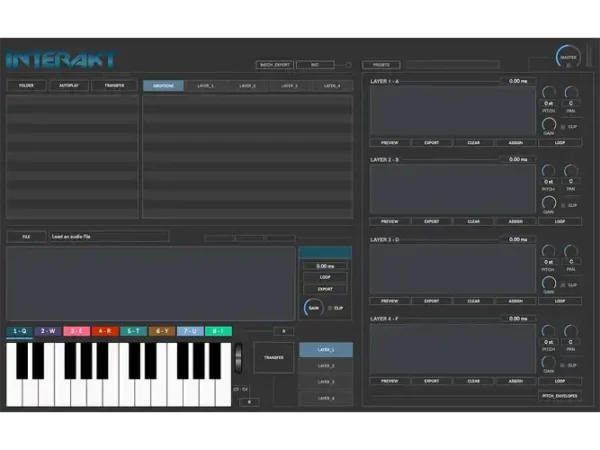Screen dimensions: 600x450
Task: Click Layer 2 PITCH knob
Action: coord(548,171)
